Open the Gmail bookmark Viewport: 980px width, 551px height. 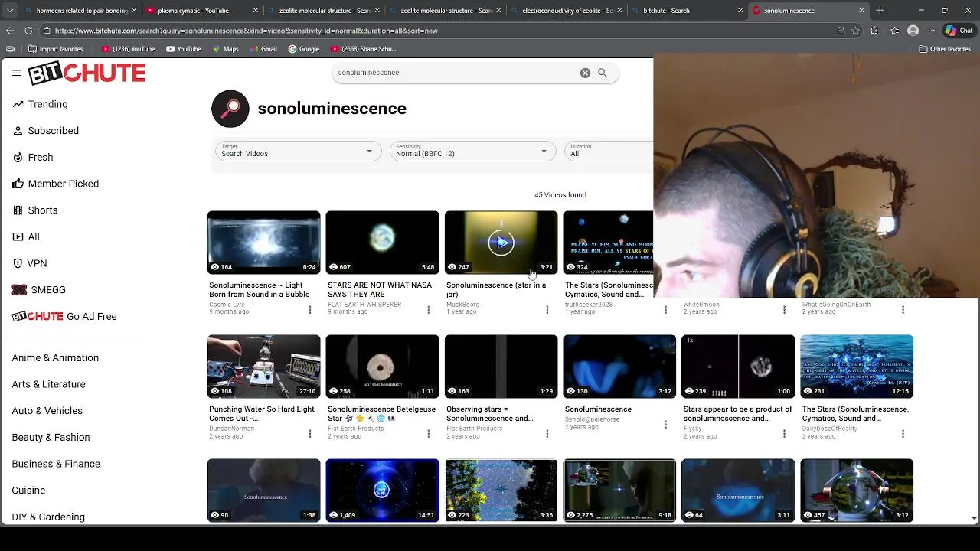[263, 49]
